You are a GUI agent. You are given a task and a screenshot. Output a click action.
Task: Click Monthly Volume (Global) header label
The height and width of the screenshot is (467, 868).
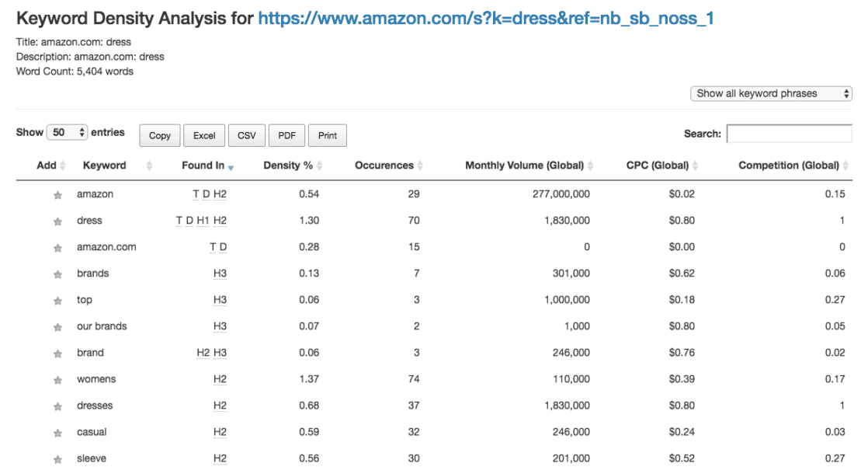pyautogui.click(x=524, y=165)
